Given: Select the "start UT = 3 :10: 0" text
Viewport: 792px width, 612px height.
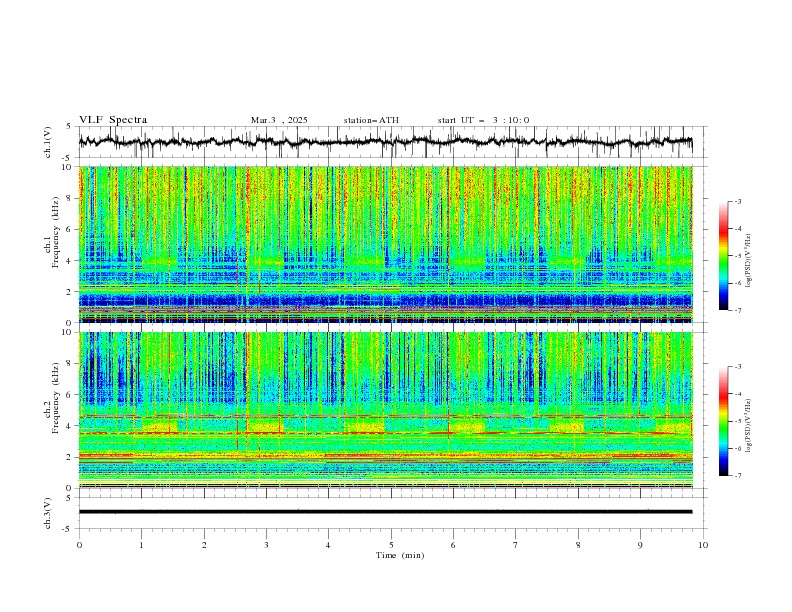Looking at the screenshot, I should pos(483,120).
